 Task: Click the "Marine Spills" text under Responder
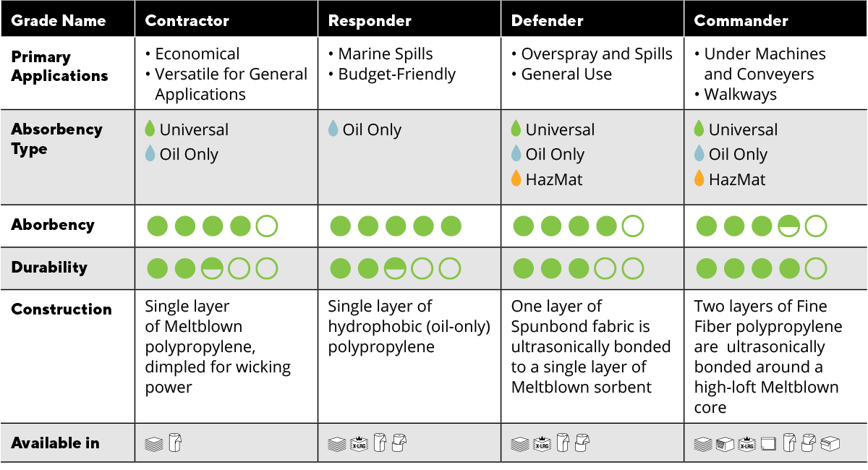(386, 54)
